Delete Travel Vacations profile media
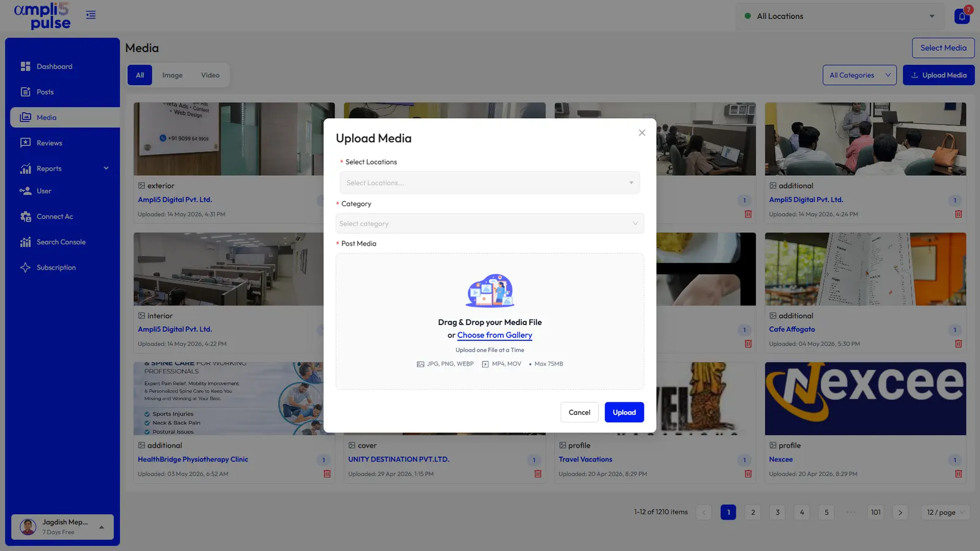The image size is (980, 551). pos(748,474)
